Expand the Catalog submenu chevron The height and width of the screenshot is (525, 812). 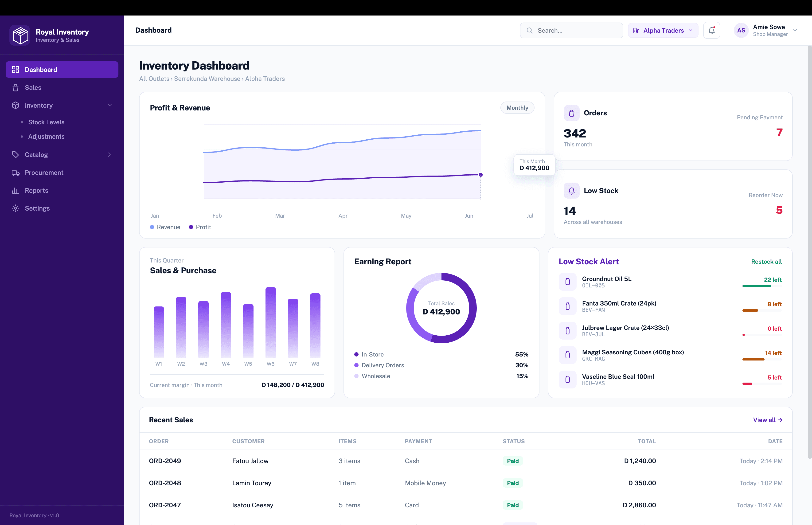109,154
